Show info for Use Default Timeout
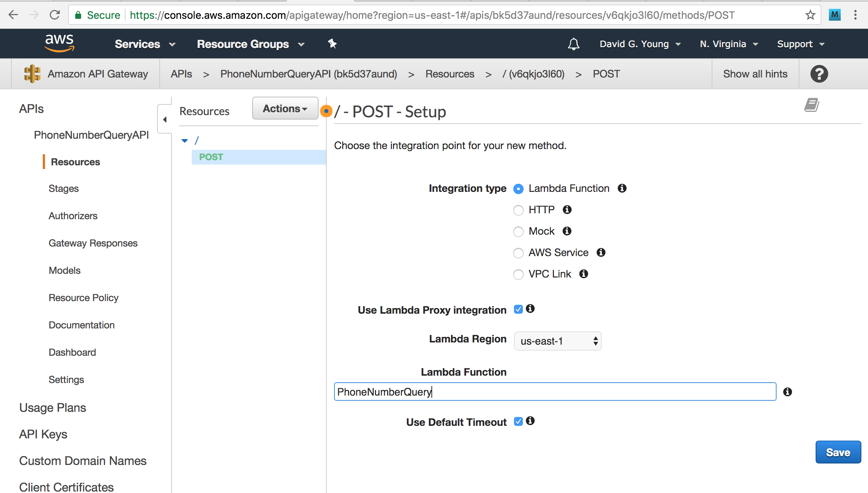Image resolution: width=868 pixels, height=493 pixels. [x=530, y=421]
